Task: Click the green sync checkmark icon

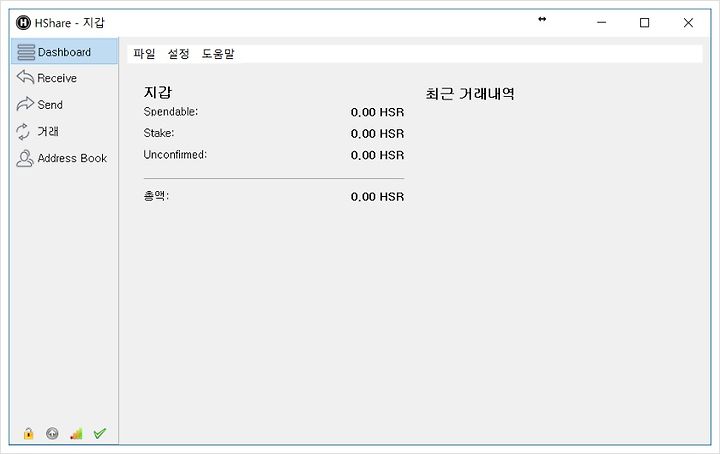Action: pyautogui.click(x=100, y=433)
